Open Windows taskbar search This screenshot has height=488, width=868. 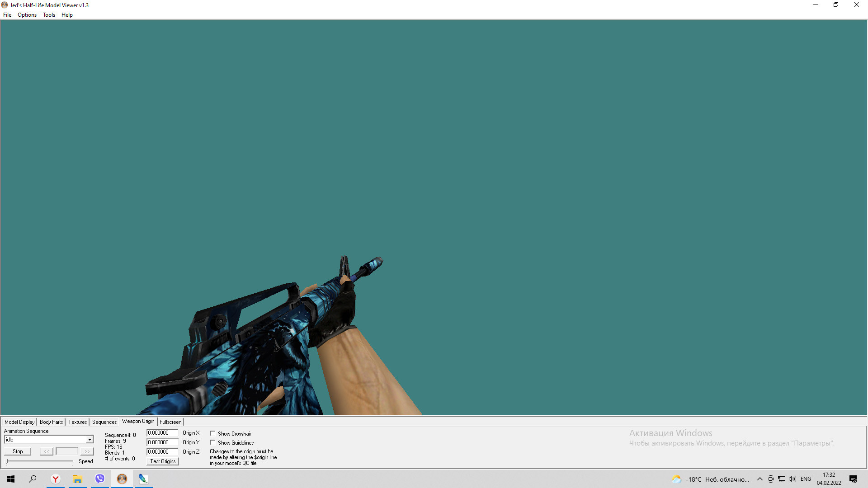coord(33,479)
